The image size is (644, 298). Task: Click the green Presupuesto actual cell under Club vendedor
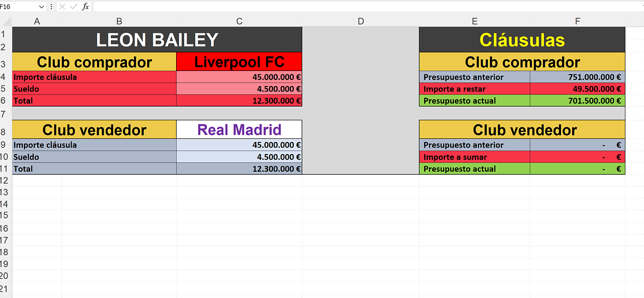point(474,169)
